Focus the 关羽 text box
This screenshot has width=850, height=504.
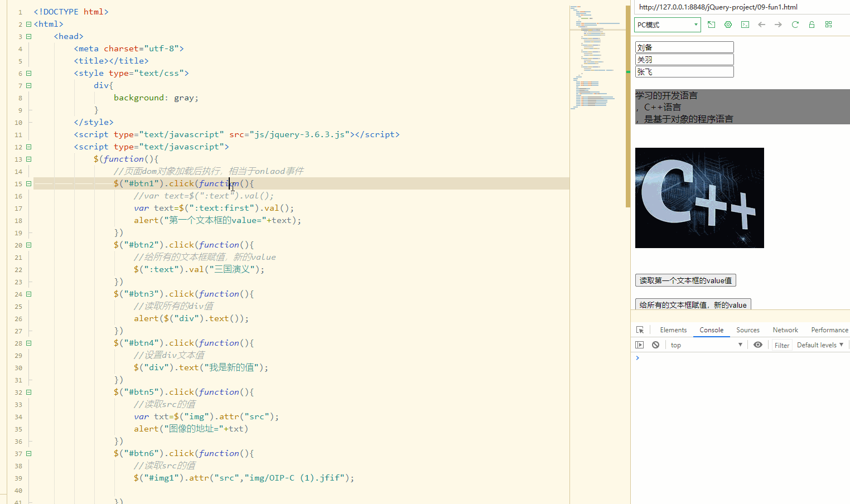[x=684, y=60]
